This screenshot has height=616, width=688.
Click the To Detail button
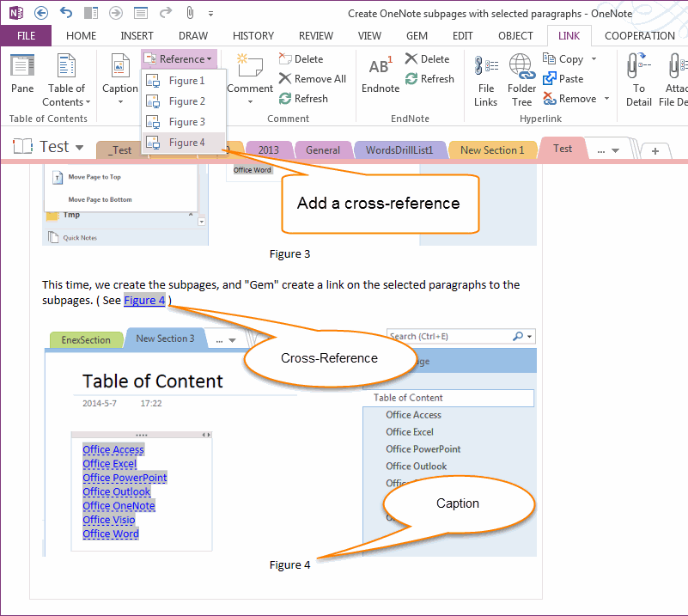[638, 80]
